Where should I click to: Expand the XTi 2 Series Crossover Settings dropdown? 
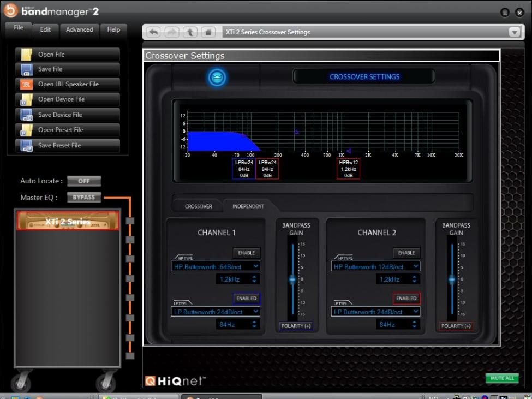click(513, 32)
